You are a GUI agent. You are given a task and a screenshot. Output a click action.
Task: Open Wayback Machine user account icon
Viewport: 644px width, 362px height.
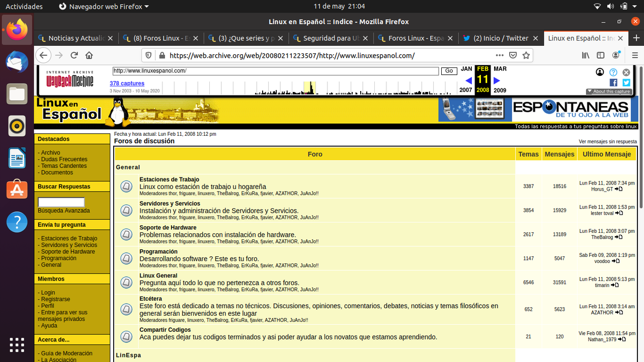tap(600, 72)
